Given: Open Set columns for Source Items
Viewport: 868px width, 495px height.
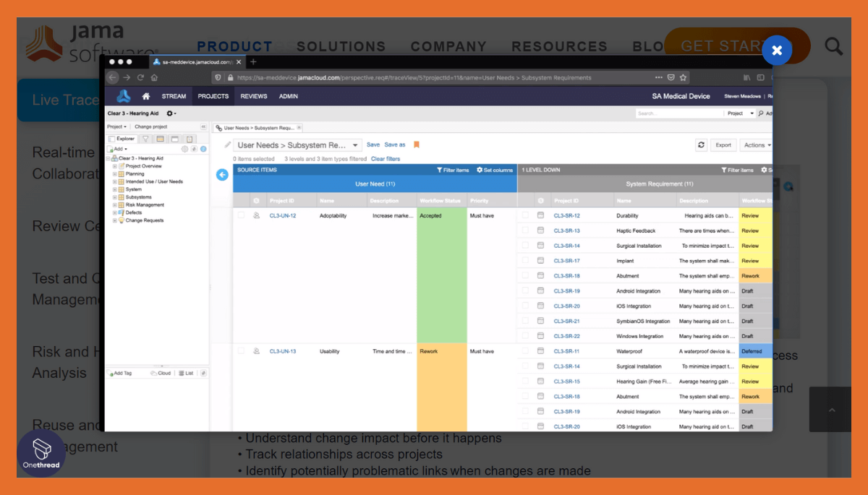Looking at the screenshot, I should click(494, 170).
